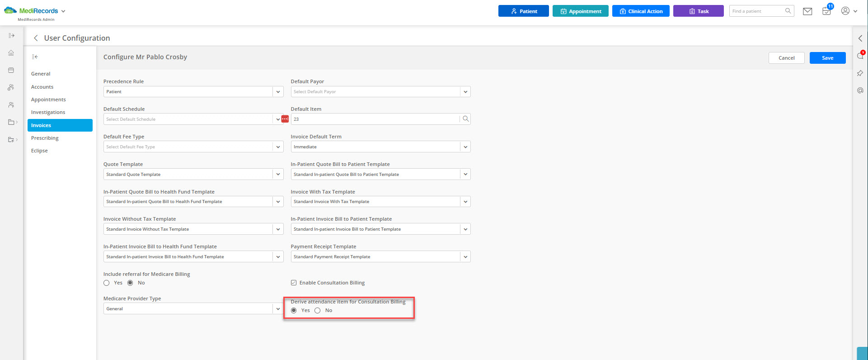868x360 pixels.
Task: Open In-Patient Quote Bill to Patient Template dropdown
Action: (380, 175)
